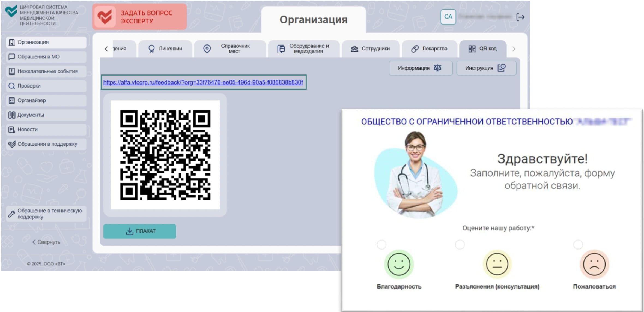Download the ПЛАКАТ poster
The image size is (644, 312).
click(x=139, y=231)
